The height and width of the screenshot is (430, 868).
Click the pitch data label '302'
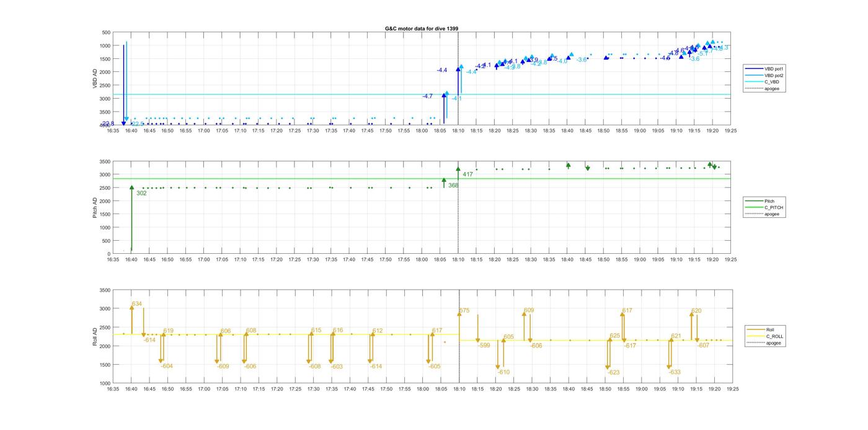(141, 194)
